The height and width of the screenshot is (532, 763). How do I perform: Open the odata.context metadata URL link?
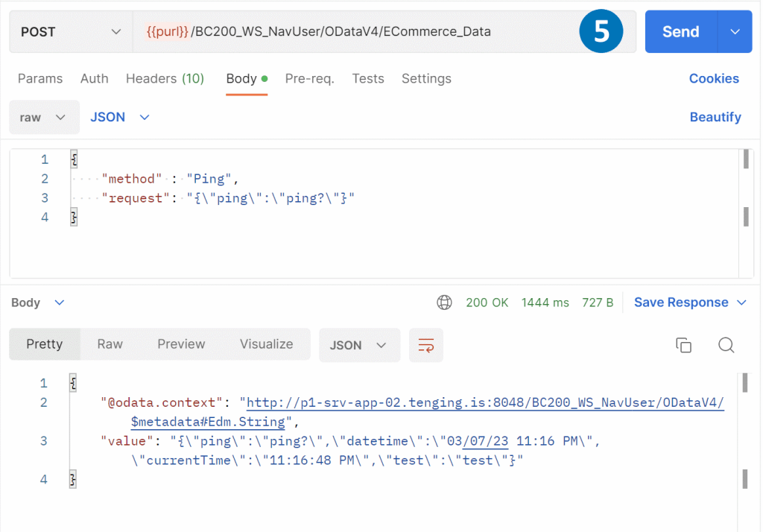click(484, 403)
